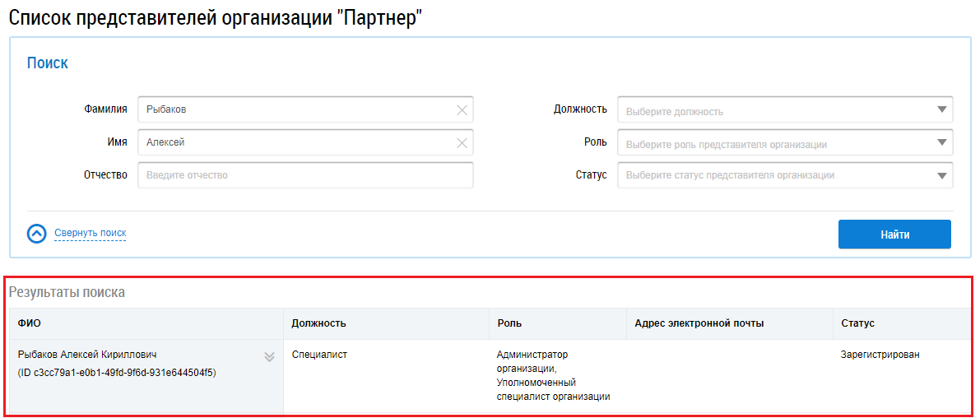Open the Должность dropdown

point(784,110)
